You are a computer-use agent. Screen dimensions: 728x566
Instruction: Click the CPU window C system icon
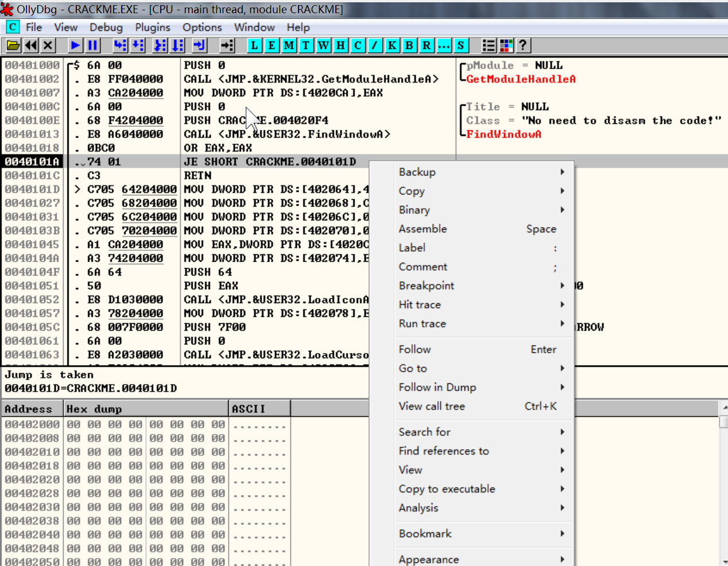tap(12, 27)
